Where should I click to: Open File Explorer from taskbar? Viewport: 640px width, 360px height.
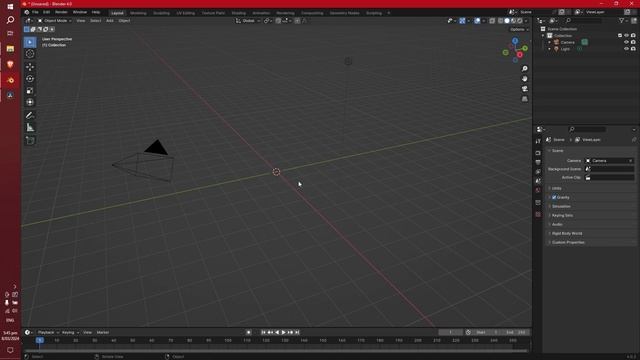[x=10, y=49]
